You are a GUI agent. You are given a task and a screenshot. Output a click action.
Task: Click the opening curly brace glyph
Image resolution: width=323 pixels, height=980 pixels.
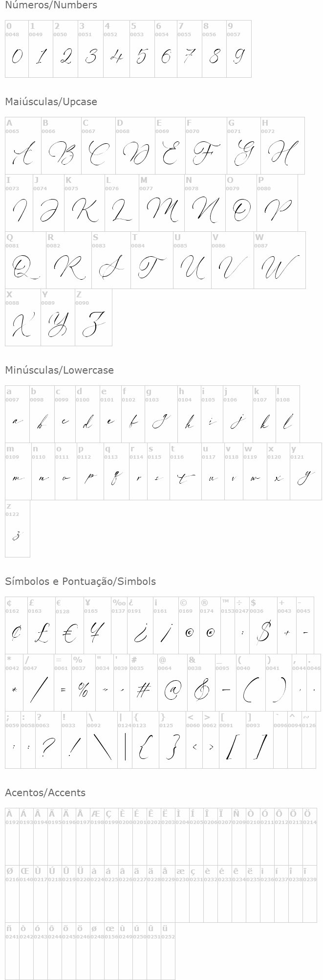point(144,747)
